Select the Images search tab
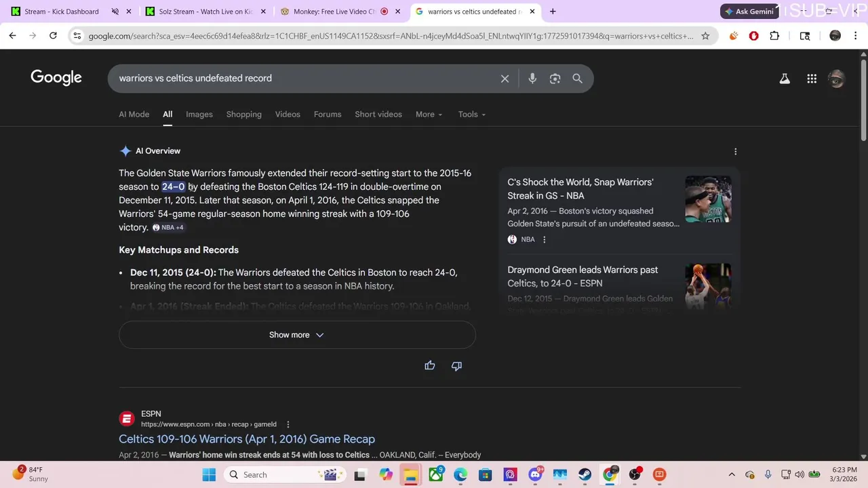 tap(199, 115)
